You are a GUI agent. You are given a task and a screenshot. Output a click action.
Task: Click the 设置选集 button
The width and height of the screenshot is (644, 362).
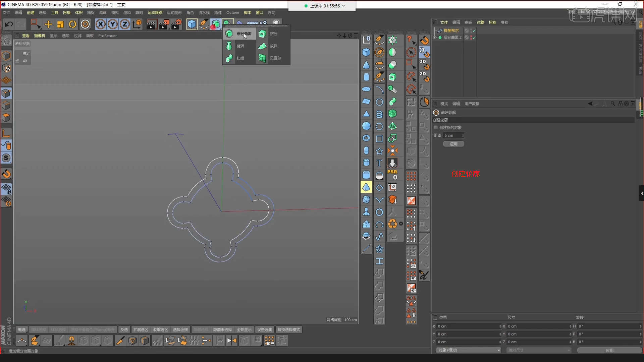(x=265, y=329)
